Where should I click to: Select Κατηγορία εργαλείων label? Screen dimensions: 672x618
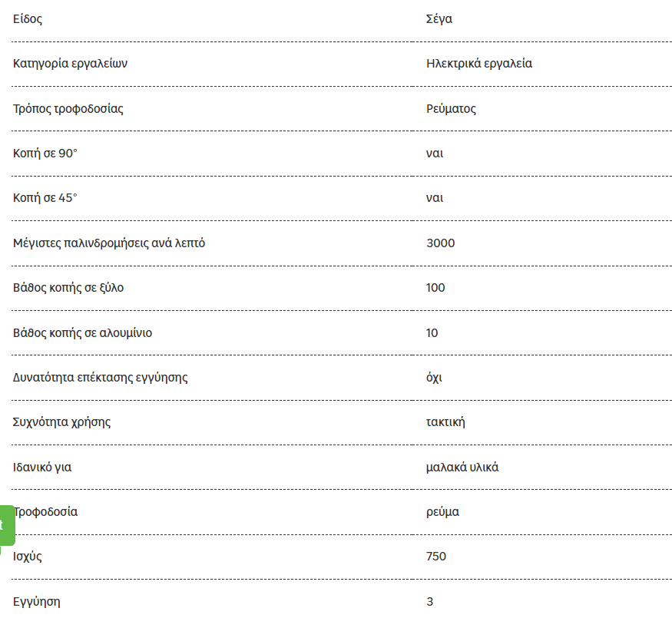(x=70, y=64)
